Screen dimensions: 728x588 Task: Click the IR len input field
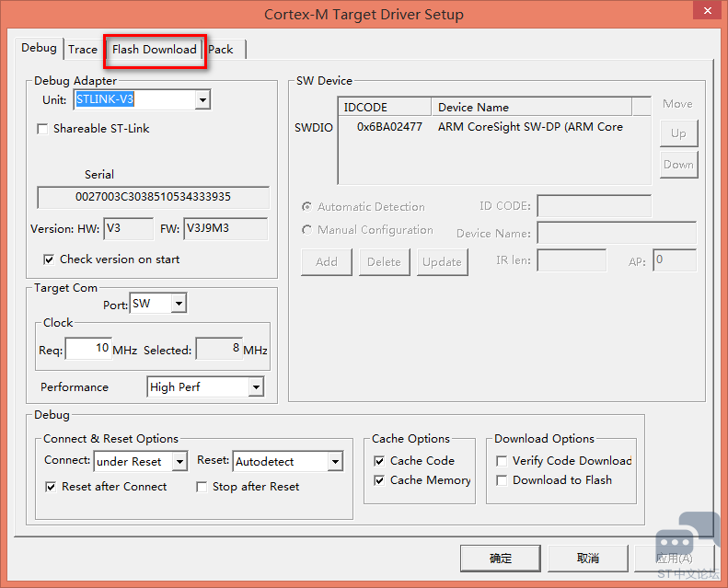pyautogui.click(x=572, y=259)
